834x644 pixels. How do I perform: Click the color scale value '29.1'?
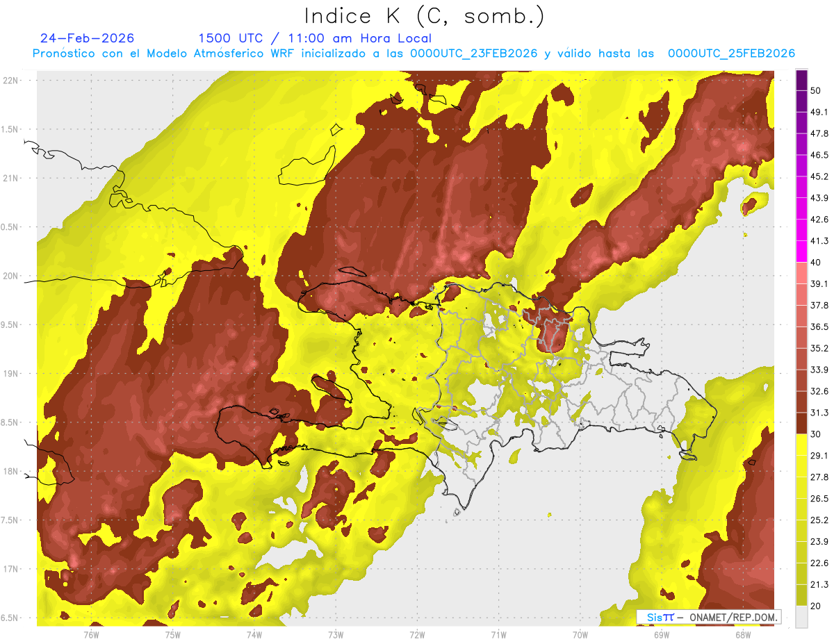(819, 455)
